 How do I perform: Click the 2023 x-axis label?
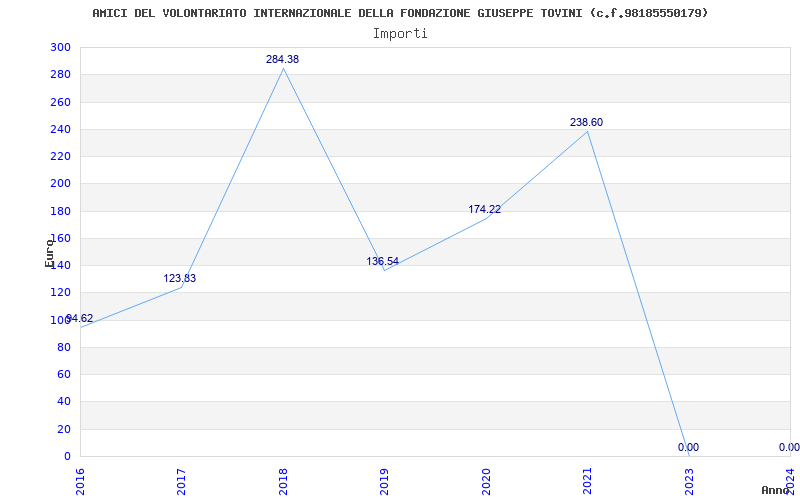click(689, 481)
